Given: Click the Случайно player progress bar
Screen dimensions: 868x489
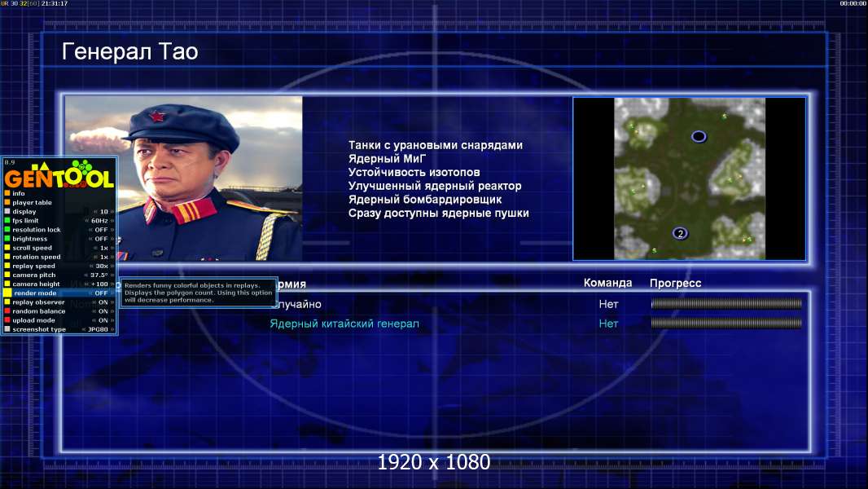Looking at the screenshot, I should [x=726, y=303].
